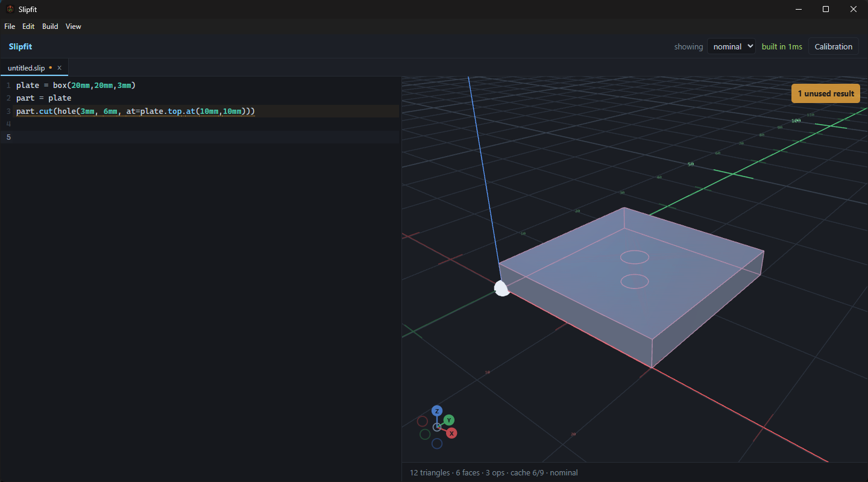This screenshot has width=868, height=482.
Task: Maximize the Slipfit window
Action: [826, 9]
